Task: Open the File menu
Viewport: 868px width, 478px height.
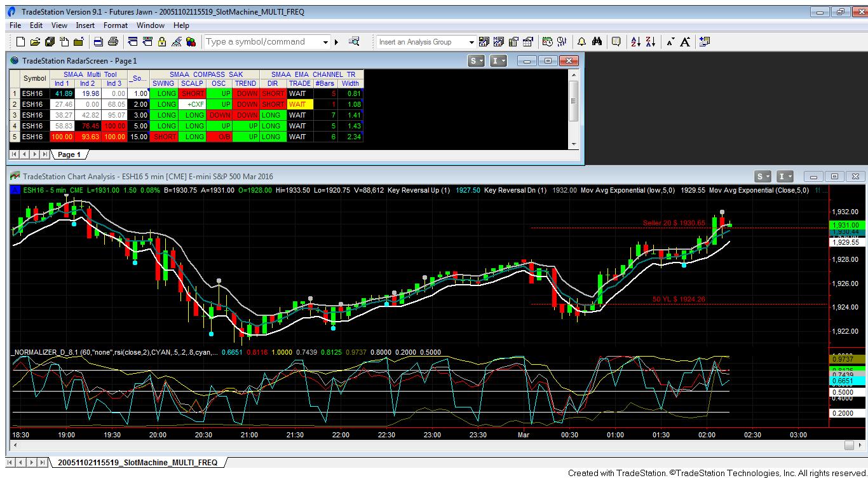Action: 15,25
